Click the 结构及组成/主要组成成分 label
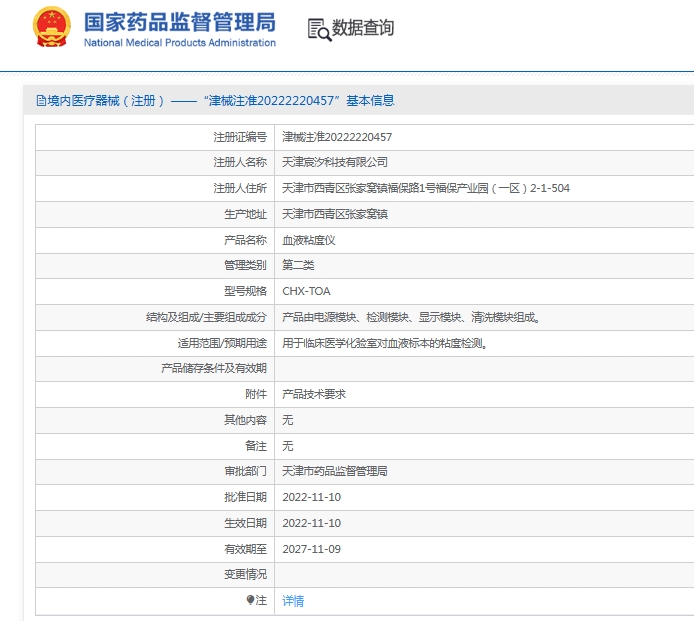 (x=206, y=317)
